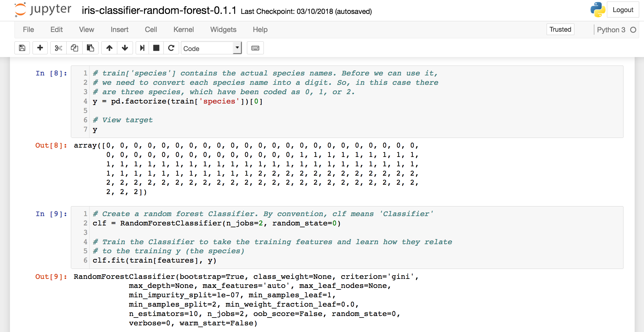Rename notebook title iris-classifier-random-forest-0.1.1
Image resolution: width=644 pixels, height=332 pixels.
point(159,11)
